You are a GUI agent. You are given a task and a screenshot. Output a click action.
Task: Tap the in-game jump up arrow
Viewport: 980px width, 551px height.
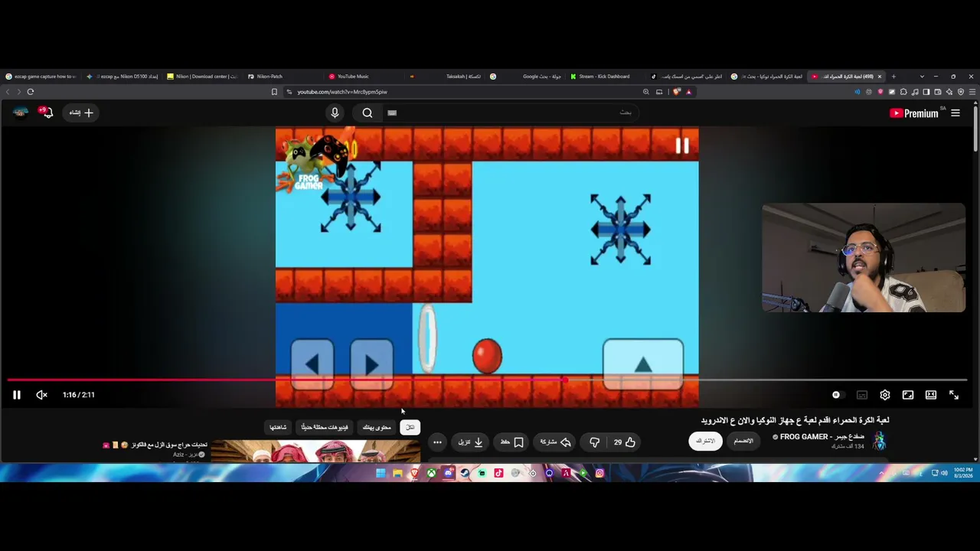pyautogui.click(x=643, y=364)
